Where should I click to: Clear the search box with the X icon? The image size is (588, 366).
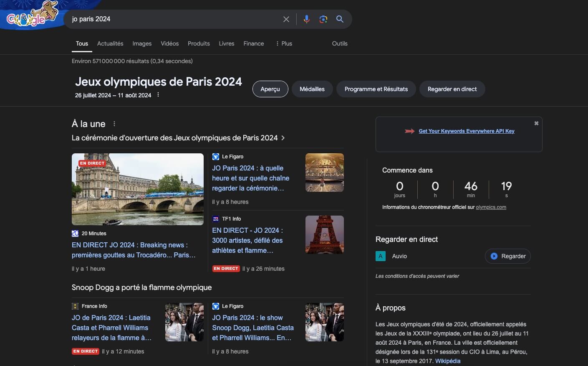(x=286, y=19)
